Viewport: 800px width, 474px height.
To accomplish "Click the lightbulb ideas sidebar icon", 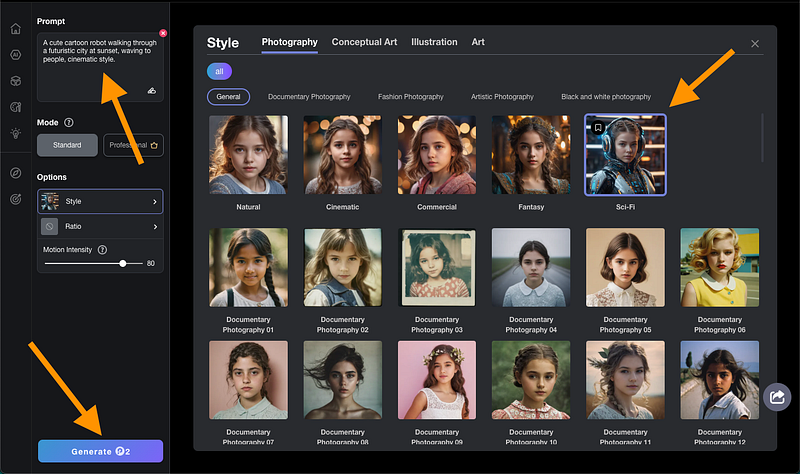I will point(15,133).
